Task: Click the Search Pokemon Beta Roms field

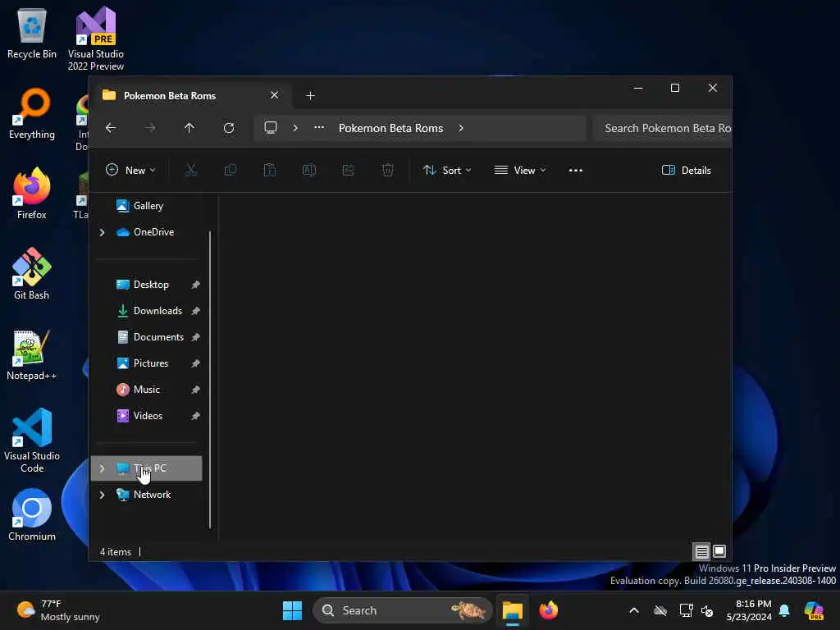Action: coord(662,128)
